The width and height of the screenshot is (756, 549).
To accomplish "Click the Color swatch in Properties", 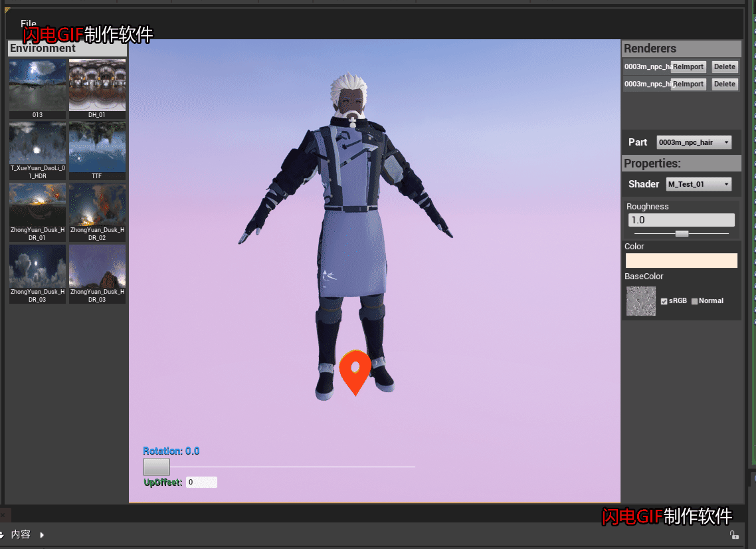I will coord(681,261).
